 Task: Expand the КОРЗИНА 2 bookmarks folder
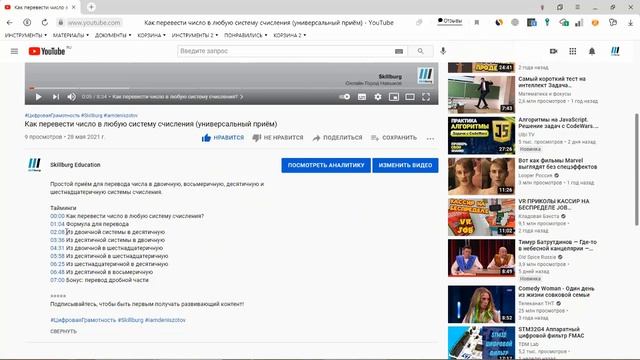point(290,36)
